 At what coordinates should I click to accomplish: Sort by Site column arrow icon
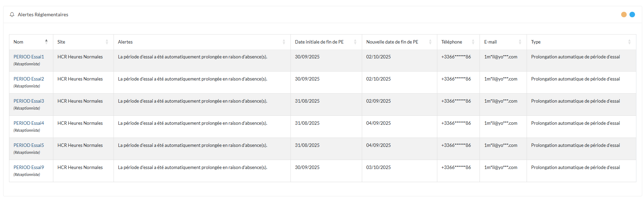click(107, 42)
